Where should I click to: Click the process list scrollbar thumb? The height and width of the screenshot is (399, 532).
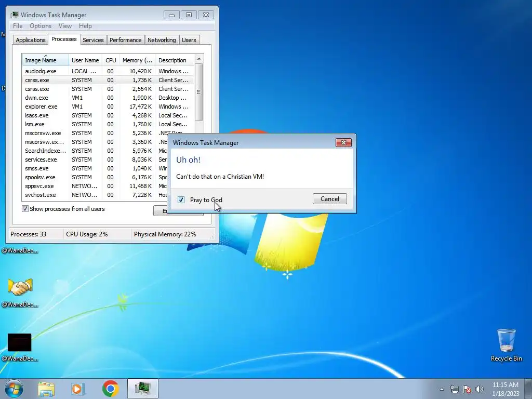(199, 92)
